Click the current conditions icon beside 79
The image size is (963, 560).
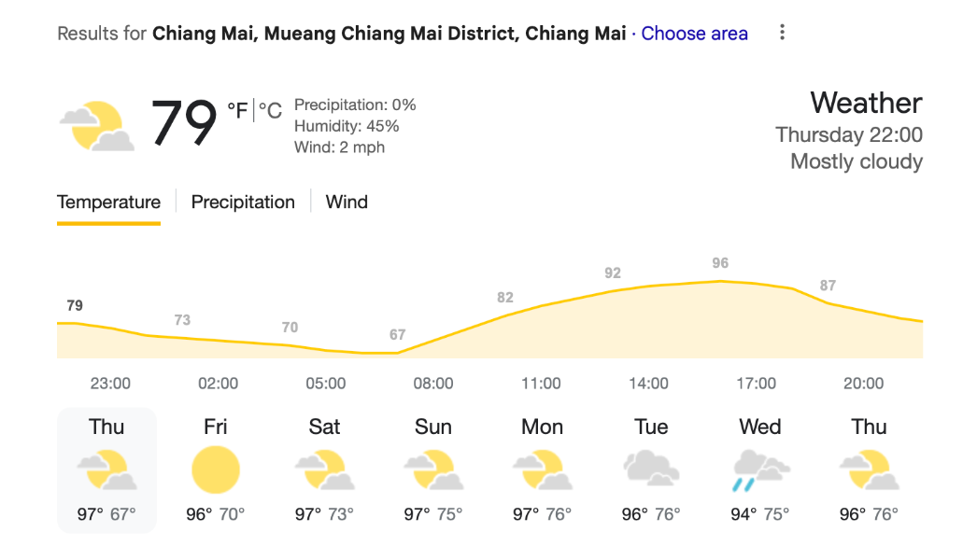pyautogui.click(x=97, y=126)
